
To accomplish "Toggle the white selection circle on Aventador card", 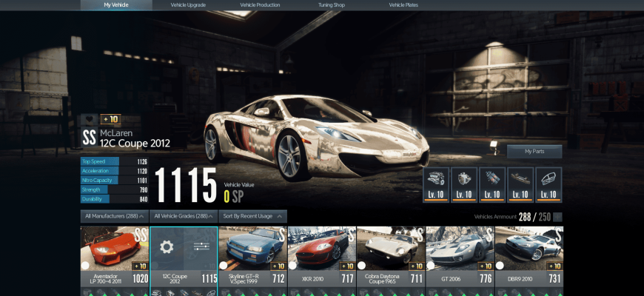I will pyautogui.click(x=85, y=265).
